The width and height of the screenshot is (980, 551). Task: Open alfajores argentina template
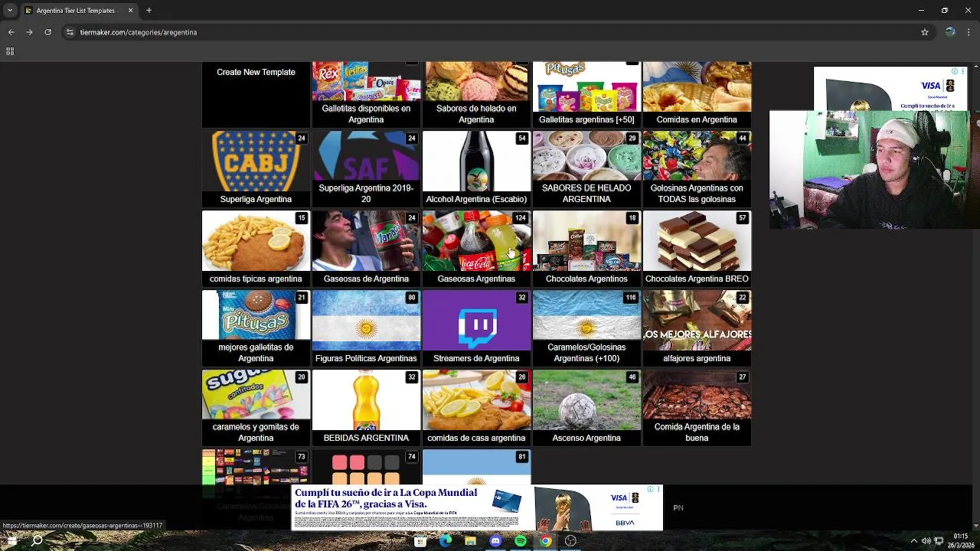click(697, 328)
